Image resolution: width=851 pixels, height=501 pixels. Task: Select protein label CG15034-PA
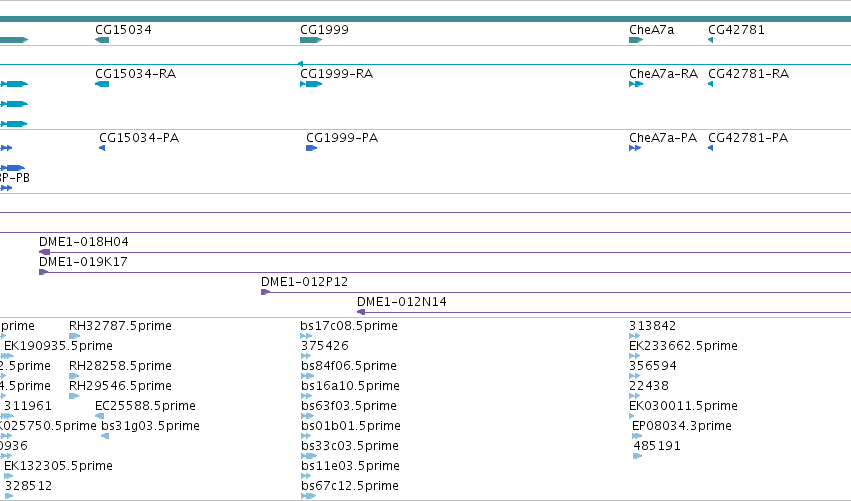pyautogui.click(x=139, y=138)
